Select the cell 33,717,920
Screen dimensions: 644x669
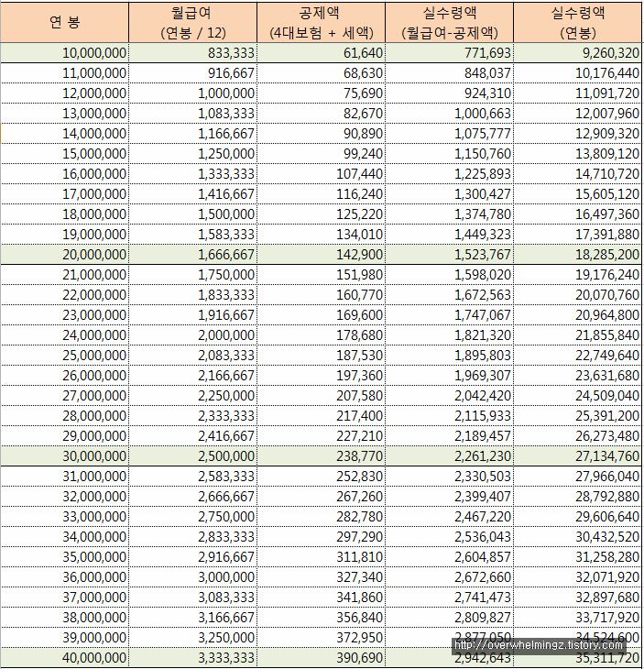578,617
